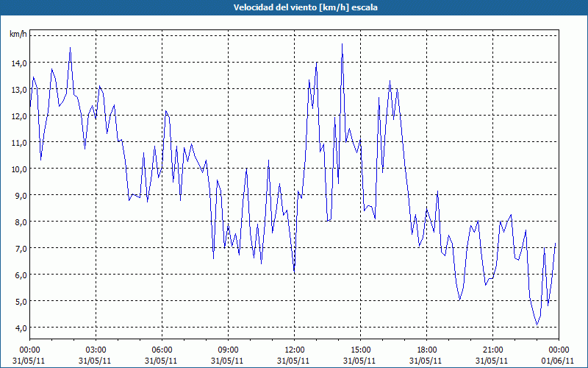Click the 21:00 time axis label
588x368 pixels.
coord(492,350)
